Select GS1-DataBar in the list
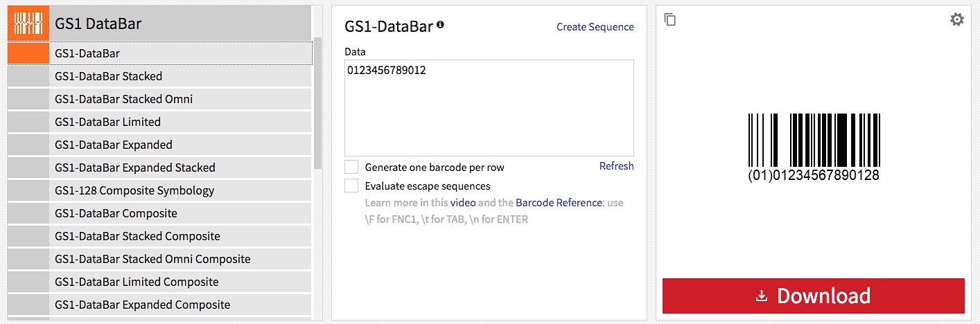Viewport: 980px width, 324px height. click(159, 53)
